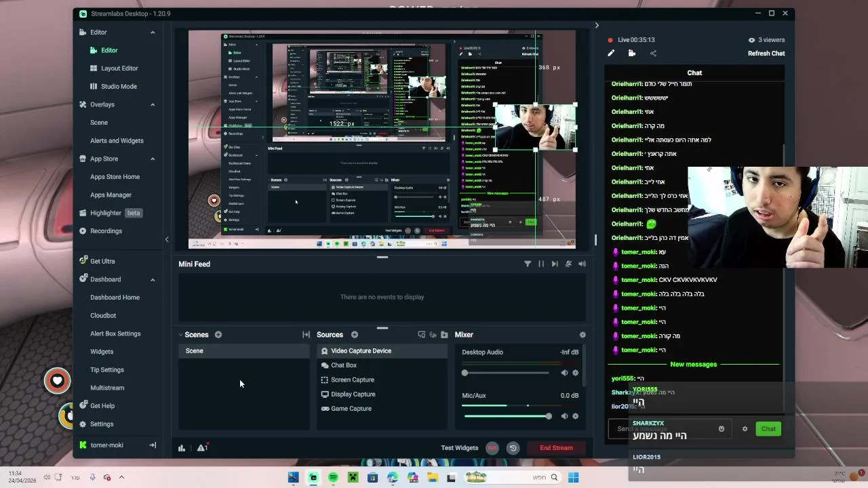868x488 pixels.
Task: Click the Windows Start button
Action: 573,478
